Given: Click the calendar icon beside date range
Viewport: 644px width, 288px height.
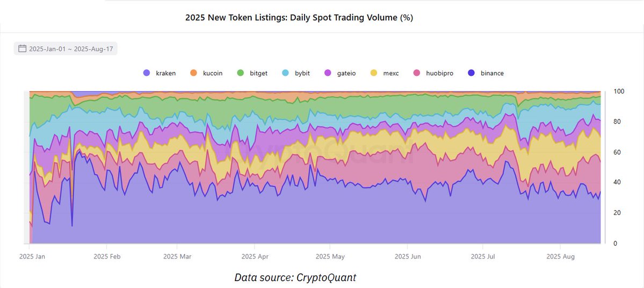Looking at the screenshot, I should (22, 48).
